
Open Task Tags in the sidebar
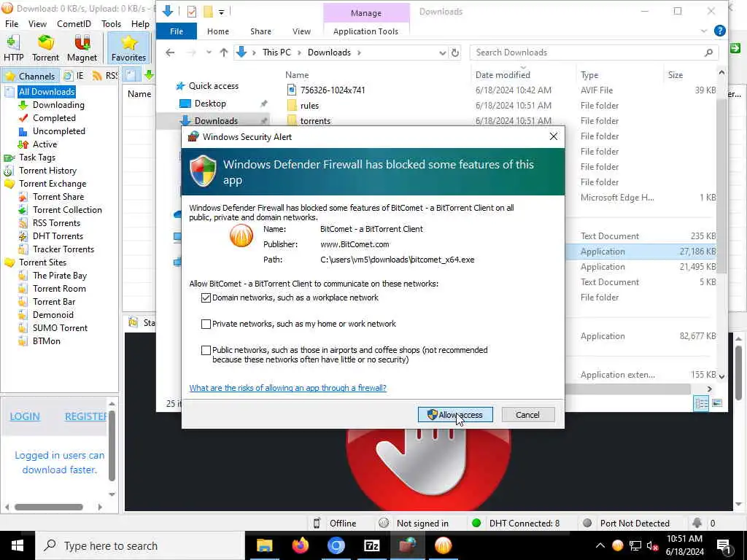37,157
